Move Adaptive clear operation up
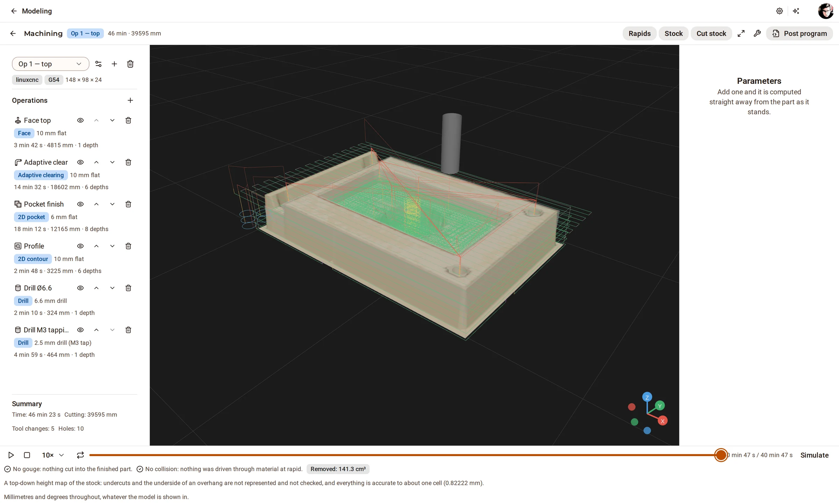The width and height of the screenshot is (839, 504). tap(96, 162)
